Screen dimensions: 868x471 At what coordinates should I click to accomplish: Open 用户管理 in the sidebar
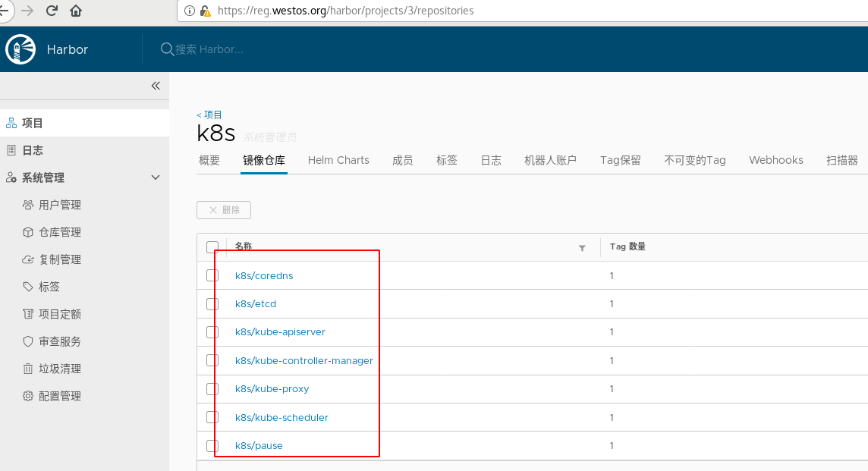coord(60,205)
